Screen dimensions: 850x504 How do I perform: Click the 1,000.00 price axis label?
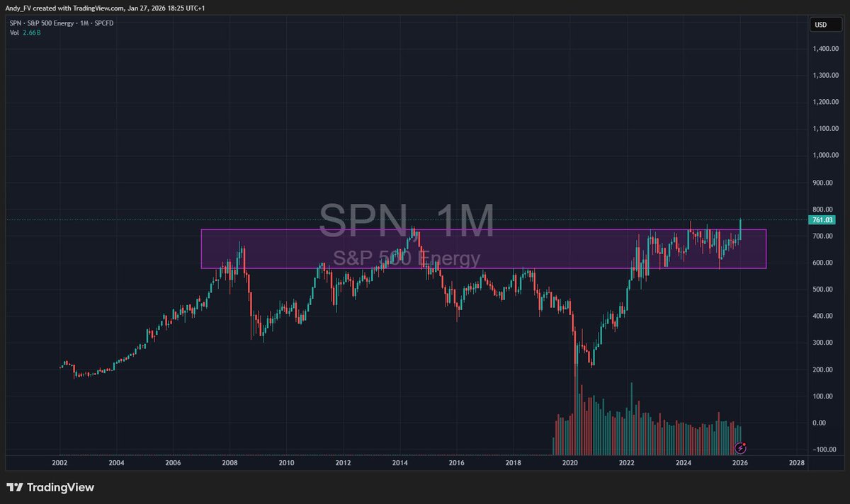click(x=824, y=156)
